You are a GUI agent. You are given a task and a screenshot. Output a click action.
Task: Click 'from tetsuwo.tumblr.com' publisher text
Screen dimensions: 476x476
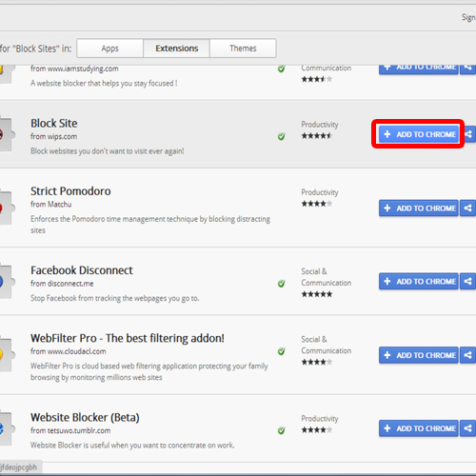70,430
